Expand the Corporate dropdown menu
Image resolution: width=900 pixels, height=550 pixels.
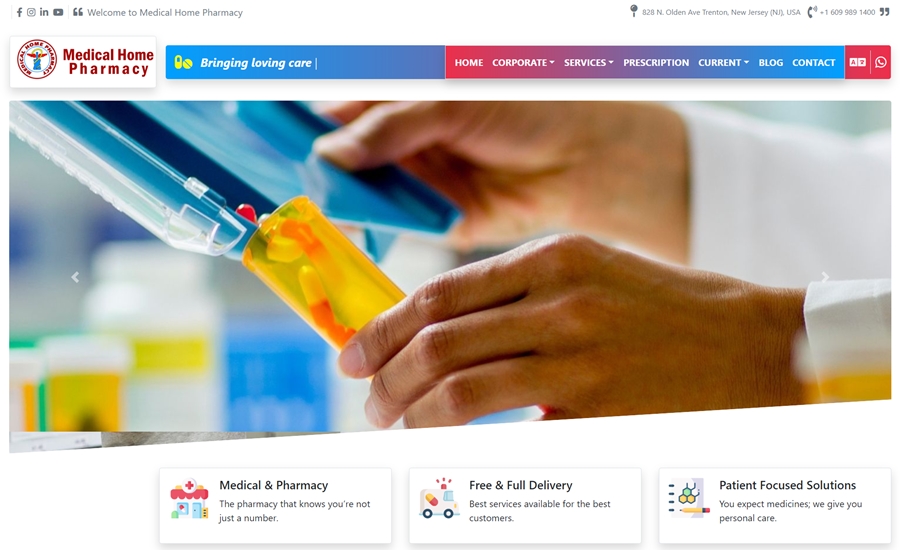pos(523,63)
